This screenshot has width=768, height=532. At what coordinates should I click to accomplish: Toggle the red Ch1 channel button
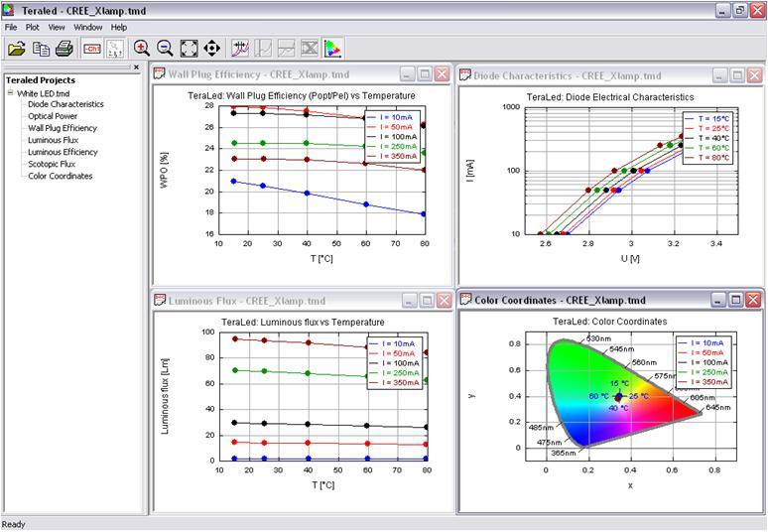tap(92, 48)
